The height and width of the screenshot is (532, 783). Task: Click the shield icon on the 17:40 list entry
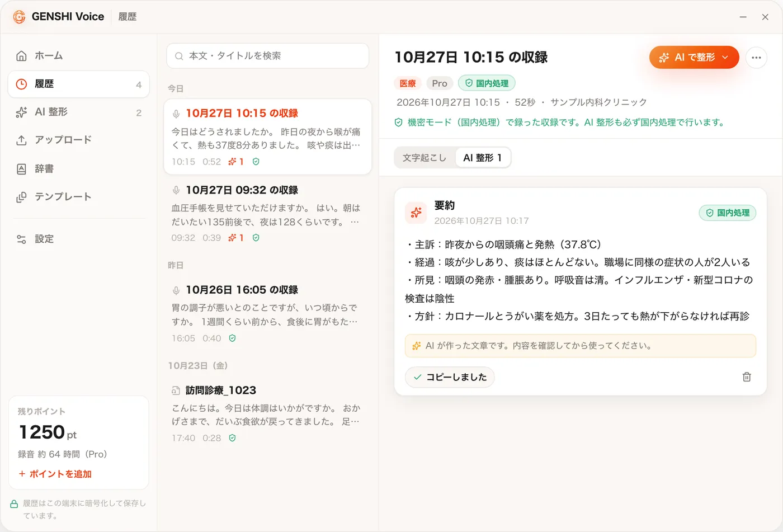click(x=233, y=438)
